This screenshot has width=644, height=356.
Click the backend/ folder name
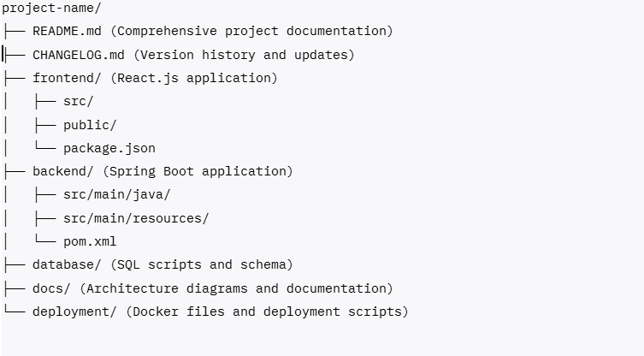tap(63, 171)
